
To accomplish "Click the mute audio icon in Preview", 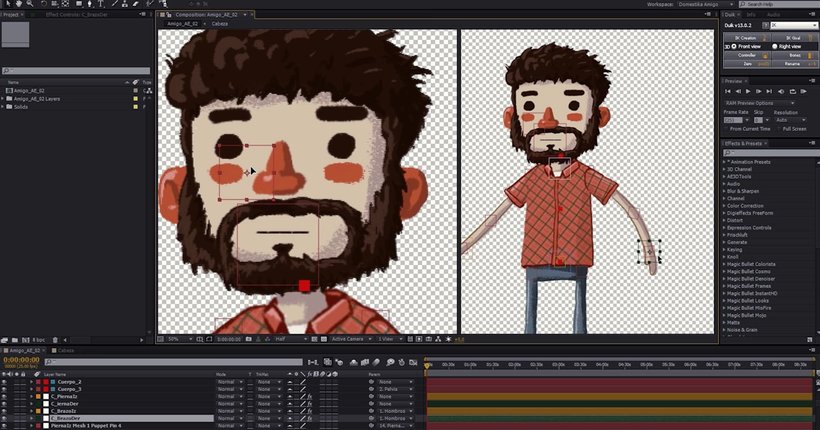I will tap(783, 91).
